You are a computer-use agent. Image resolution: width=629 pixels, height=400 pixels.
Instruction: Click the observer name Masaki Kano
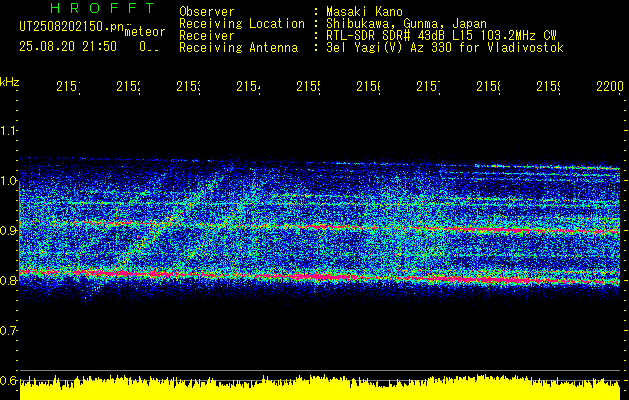click(x=364, y=11)
